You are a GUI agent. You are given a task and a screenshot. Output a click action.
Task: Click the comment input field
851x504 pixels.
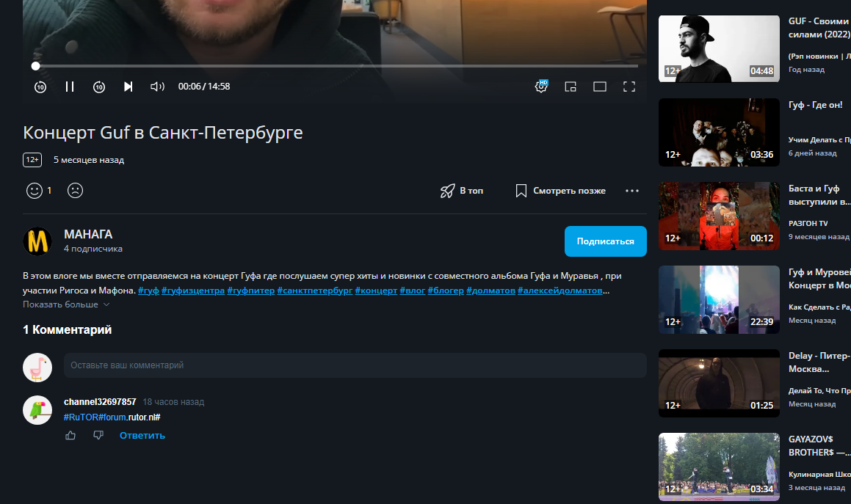(355, 365)
